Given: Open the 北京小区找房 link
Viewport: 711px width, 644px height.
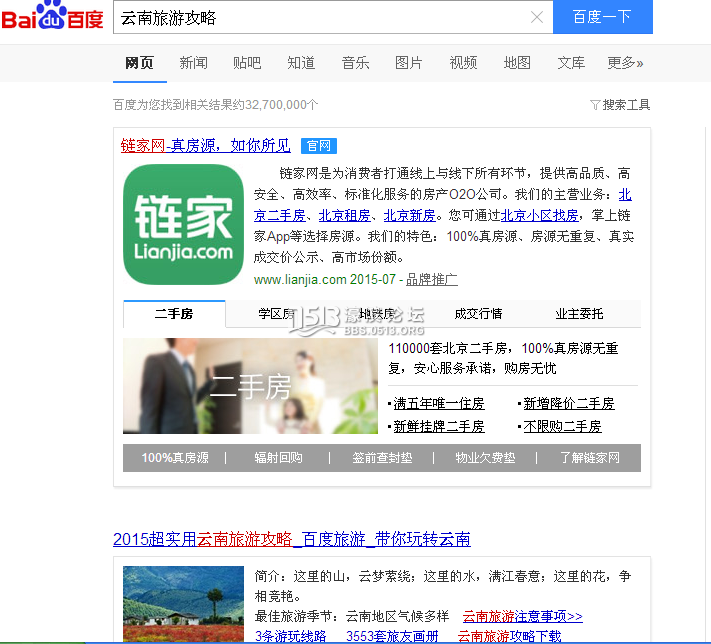Looking at the screenshot, I should point(540,215).
